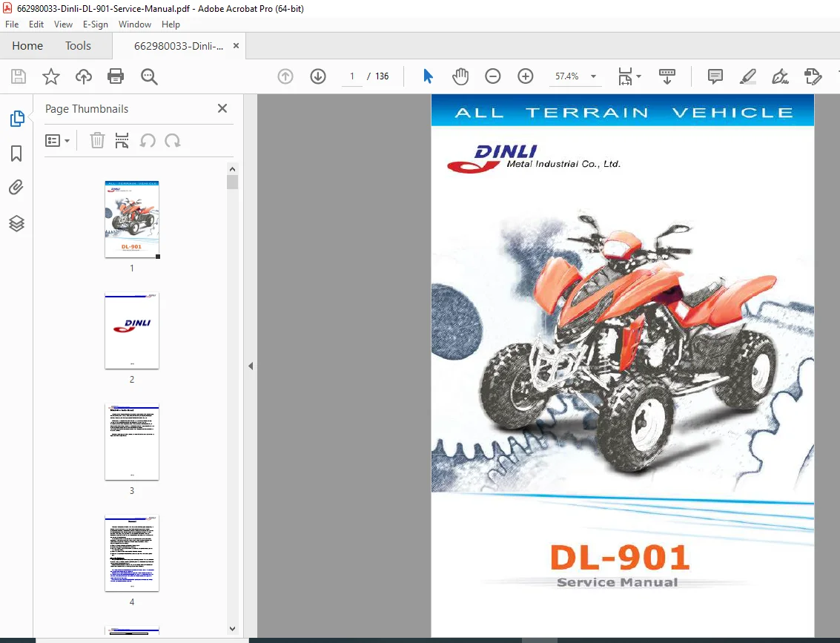Viewport: 840px width, 643px height.
Task: Open the Help menu
Action: click(171, 24)
